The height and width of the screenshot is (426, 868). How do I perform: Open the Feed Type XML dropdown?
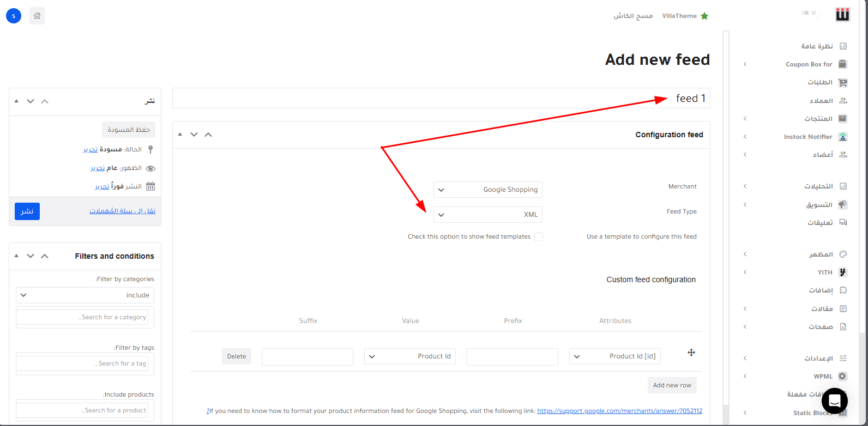488,215
